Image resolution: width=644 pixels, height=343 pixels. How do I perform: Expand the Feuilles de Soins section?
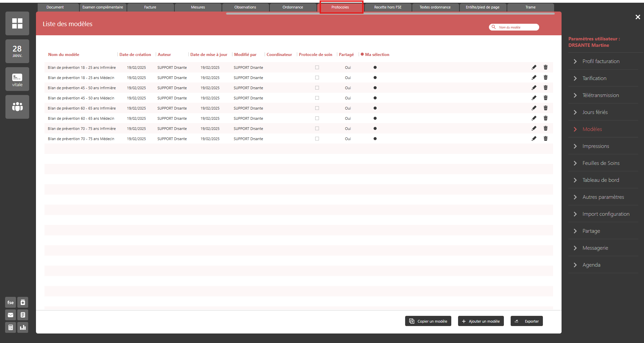tap(601, 163)
